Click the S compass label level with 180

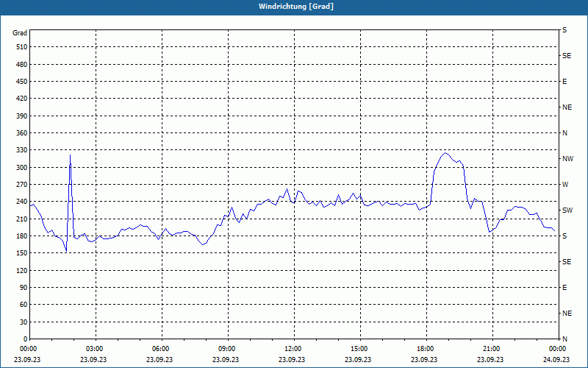(564, 236)
